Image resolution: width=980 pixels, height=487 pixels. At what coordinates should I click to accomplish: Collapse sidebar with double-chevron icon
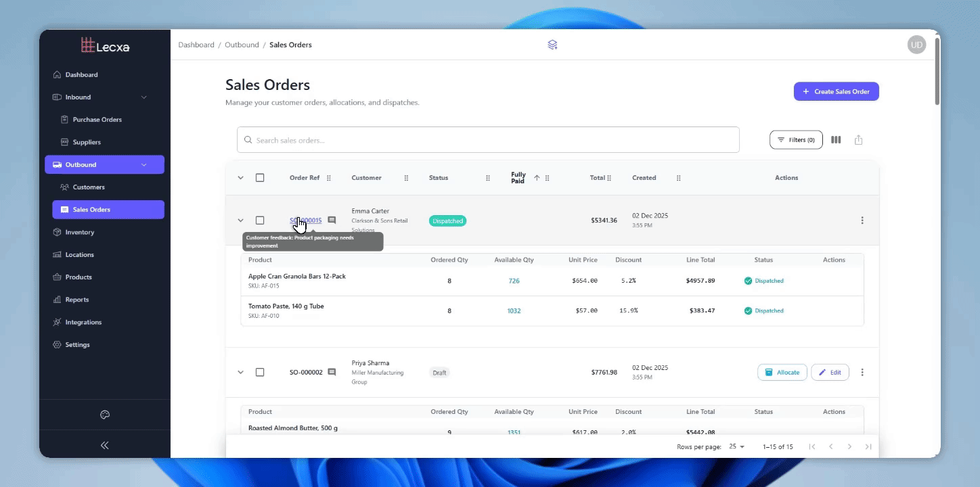(105, 445)
